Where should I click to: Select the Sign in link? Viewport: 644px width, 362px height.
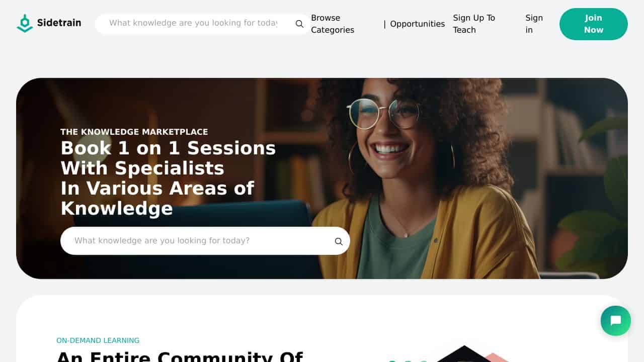(x=534, y=24)
